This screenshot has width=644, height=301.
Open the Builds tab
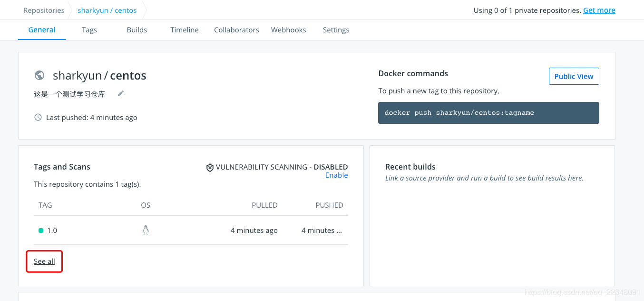(137, 30)
